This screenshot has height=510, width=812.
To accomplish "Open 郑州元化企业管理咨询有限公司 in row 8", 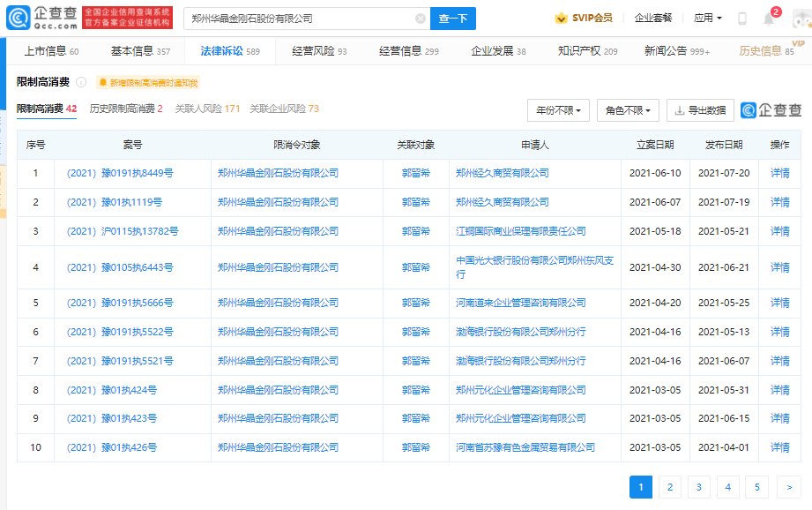I will coord(520,390).
